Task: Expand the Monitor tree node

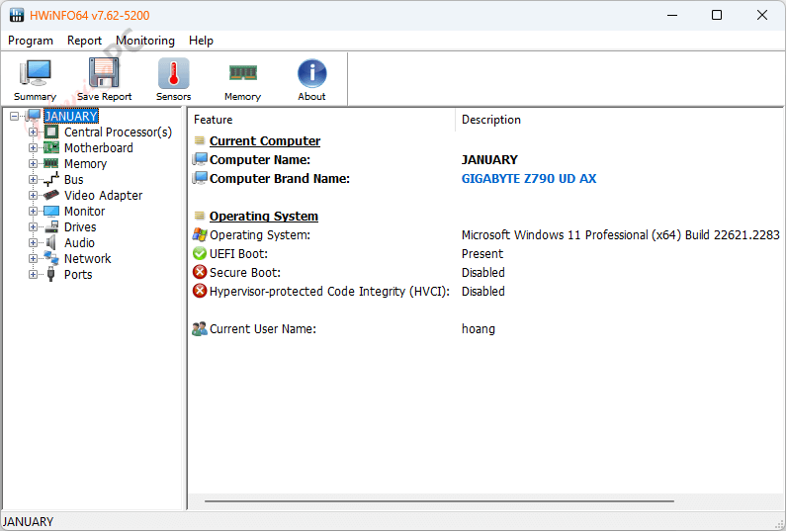Action: 34,212
